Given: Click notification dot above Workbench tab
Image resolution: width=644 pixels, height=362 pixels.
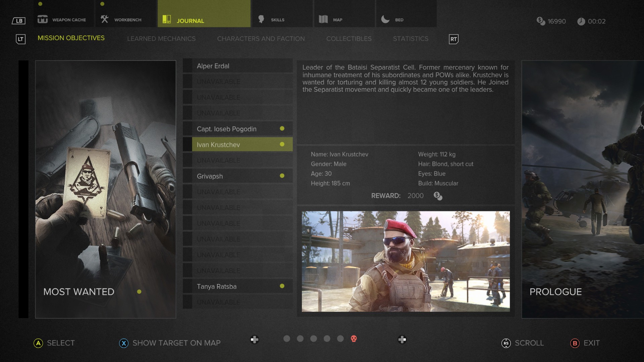Looking at the screenshot, I should pos(102,4).
